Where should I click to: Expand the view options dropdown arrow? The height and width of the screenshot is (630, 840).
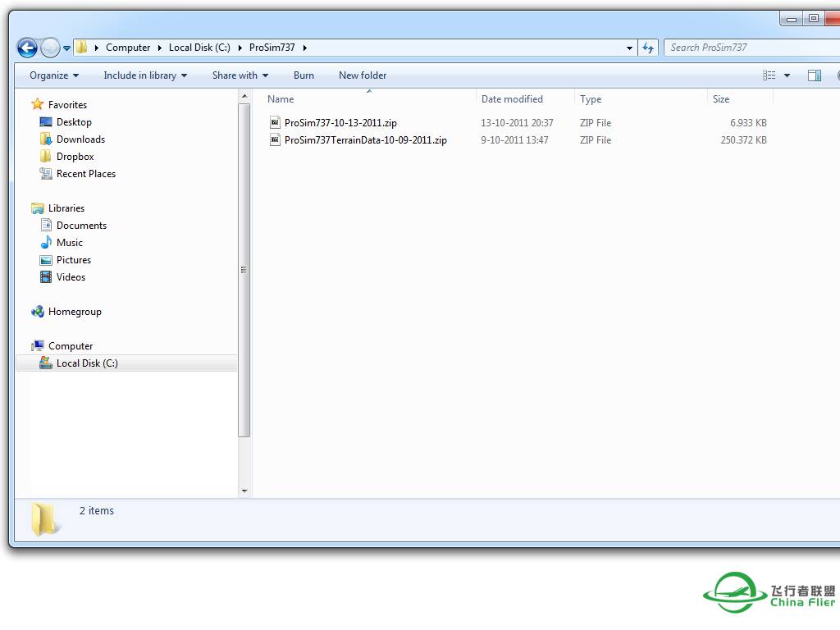[787, 75]
